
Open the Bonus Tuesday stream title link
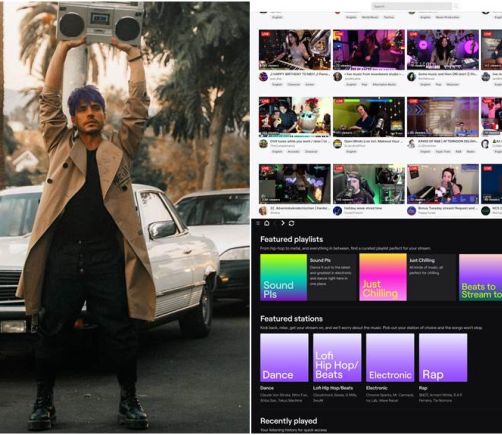coord(447,208)
